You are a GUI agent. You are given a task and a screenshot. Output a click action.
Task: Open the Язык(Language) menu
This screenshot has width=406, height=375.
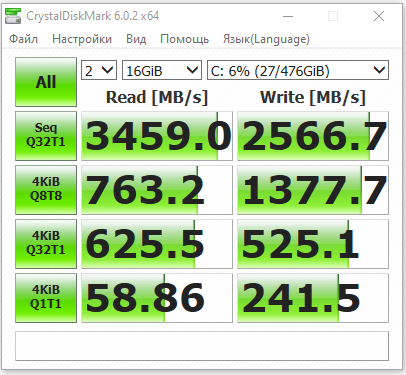point(266,39)
